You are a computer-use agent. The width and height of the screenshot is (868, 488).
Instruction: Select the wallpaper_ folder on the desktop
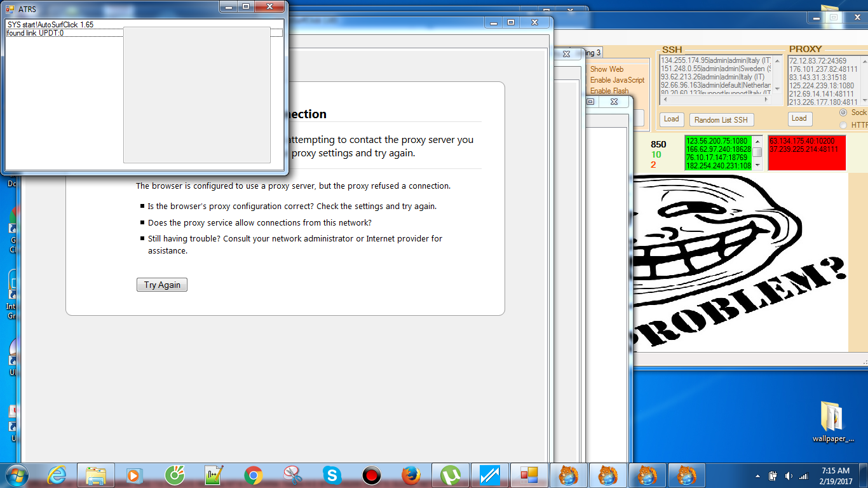(833, 422)
